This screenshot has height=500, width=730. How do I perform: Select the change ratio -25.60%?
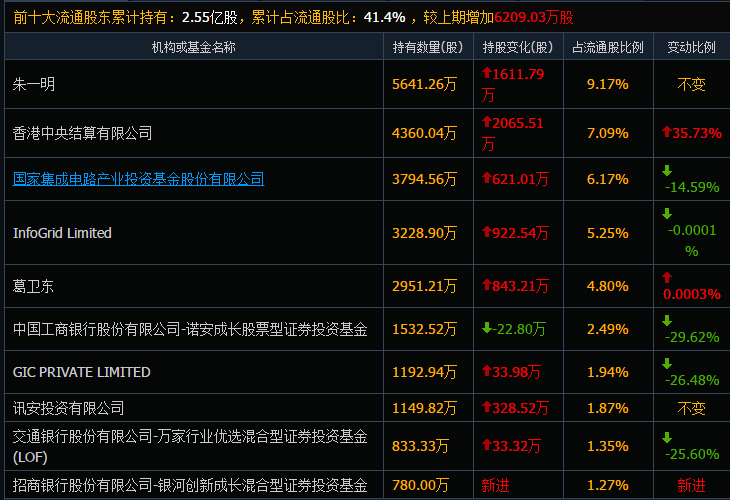pos(691,446)
